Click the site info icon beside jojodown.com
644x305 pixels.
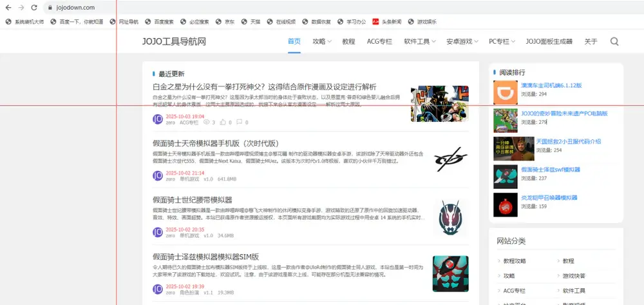click(x=49, y=8)
